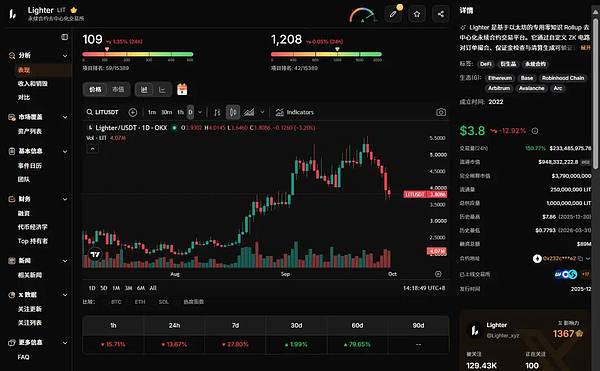Open 代币经济学 sidebar item
600x371 pixels.
(33, 227)
